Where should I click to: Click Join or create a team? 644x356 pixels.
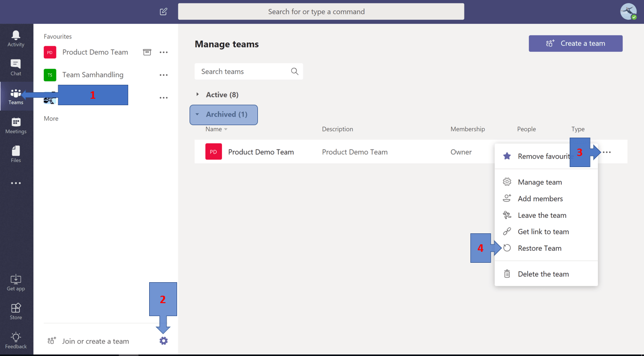click(95, 341)
